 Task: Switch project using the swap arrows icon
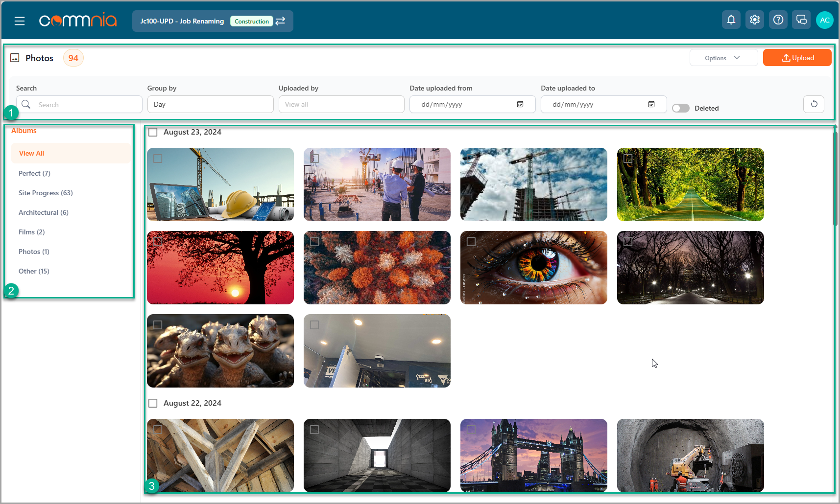[x=280, y=21]
